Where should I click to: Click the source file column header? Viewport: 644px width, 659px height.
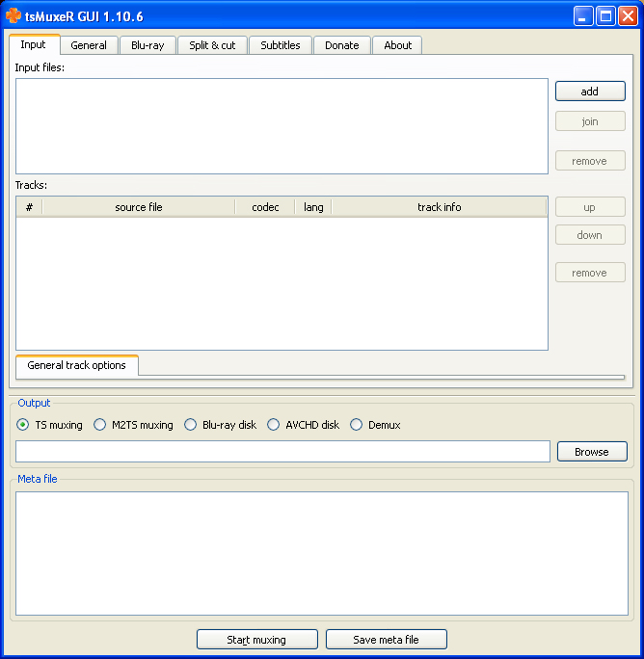point(139,207)
